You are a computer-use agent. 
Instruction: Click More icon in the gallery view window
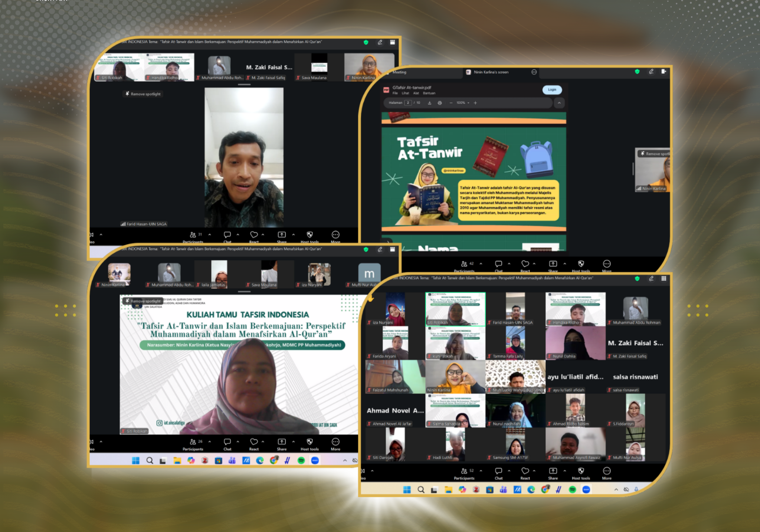pos(607,471)
